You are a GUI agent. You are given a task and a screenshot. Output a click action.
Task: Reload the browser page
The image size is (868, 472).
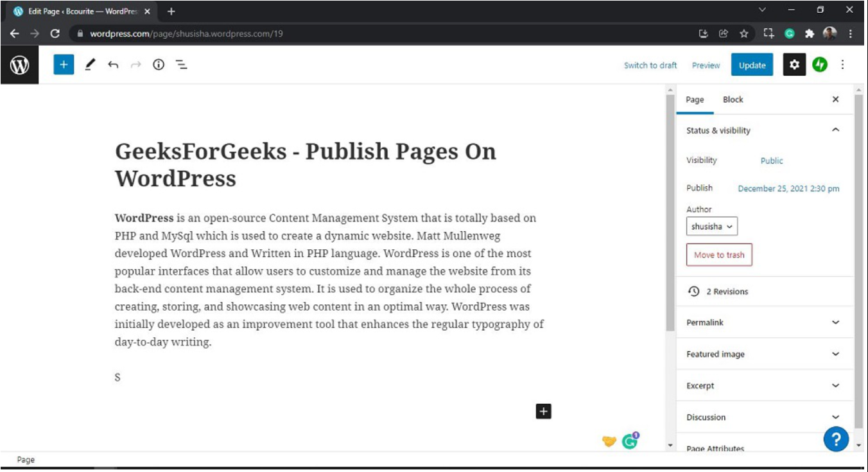click(55, 33)
